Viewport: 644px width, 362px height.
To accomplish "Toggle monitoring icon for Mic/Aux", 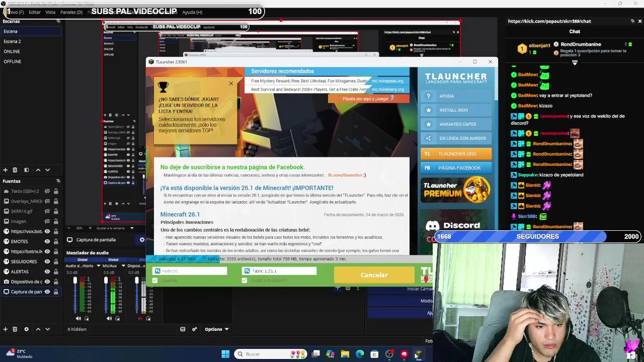I will point(118,318).
